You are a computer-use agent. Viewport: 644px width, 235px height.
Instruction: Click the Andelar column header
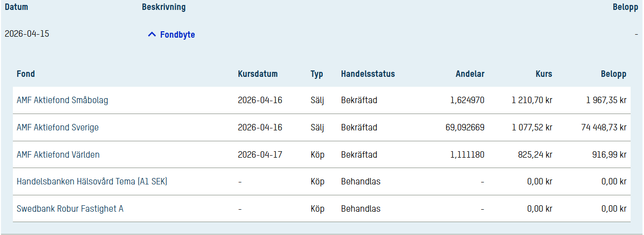click(470, 74)
